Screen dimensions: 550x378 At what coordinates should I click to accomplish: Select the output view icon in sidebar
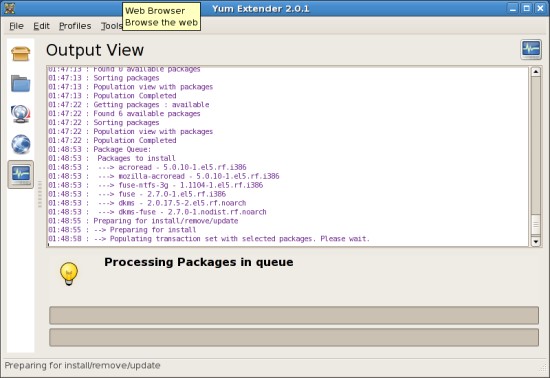(x=21, y=174)
